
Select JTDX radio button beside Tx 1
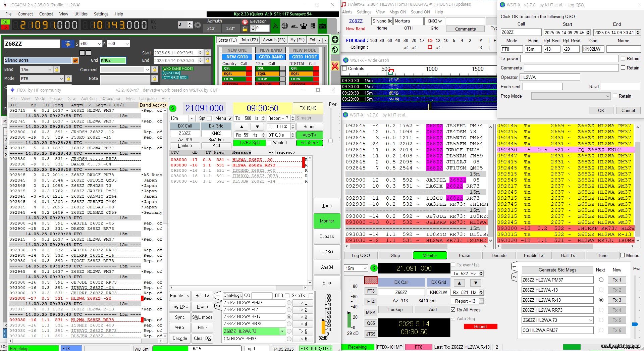point(289,302)
